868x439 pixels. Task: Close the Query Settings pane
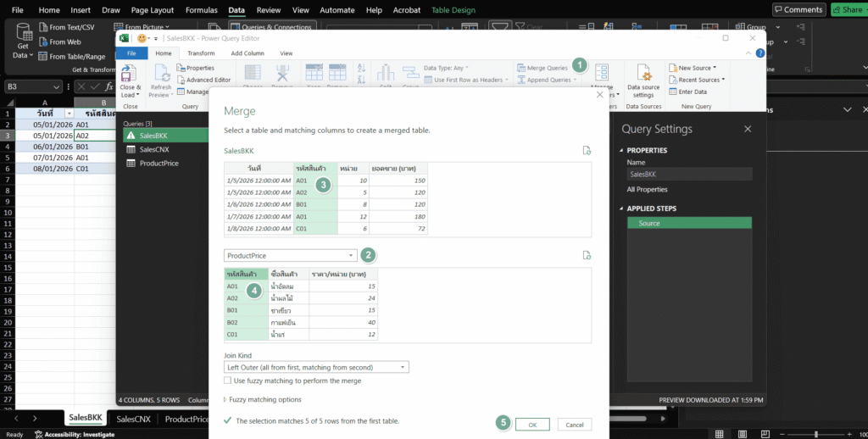pyautogui.click(x=748, y=129)
